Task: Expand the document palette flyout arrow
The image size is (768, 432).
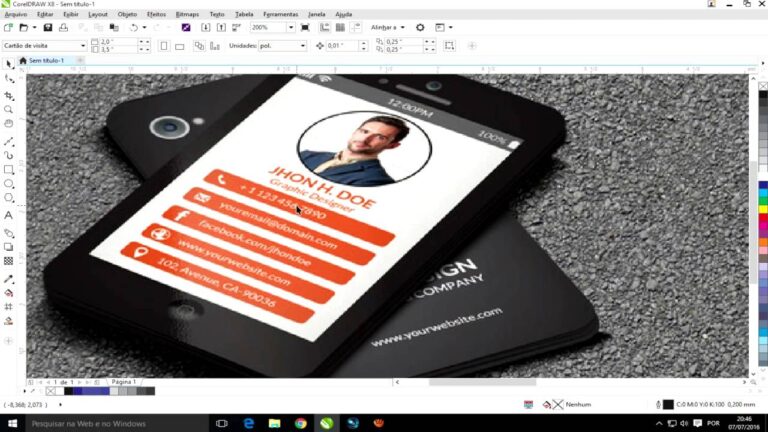Action: [x=24, y=391]
